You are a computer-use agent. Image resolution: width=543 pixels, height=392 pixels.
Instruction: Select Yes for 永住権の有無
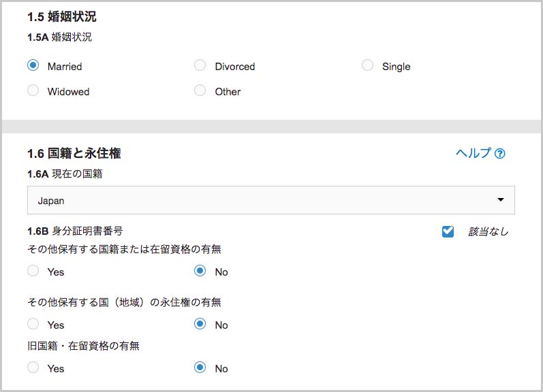(33, 324)
